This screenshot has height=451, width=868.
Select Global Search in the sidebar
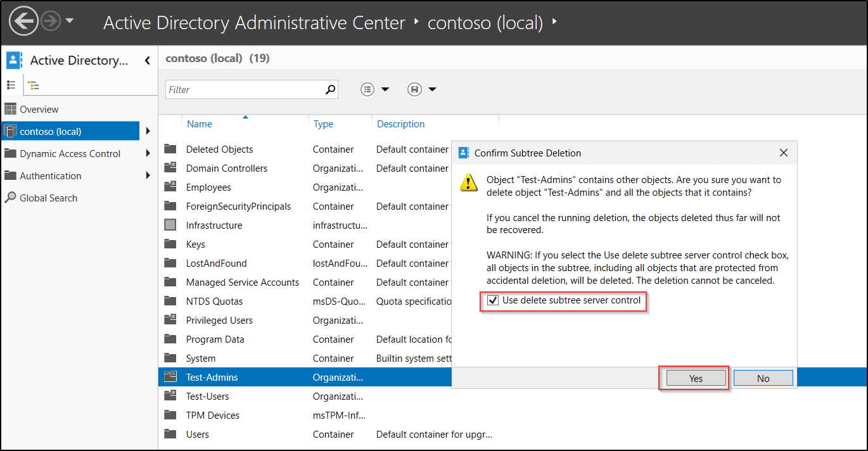point(48,198)
